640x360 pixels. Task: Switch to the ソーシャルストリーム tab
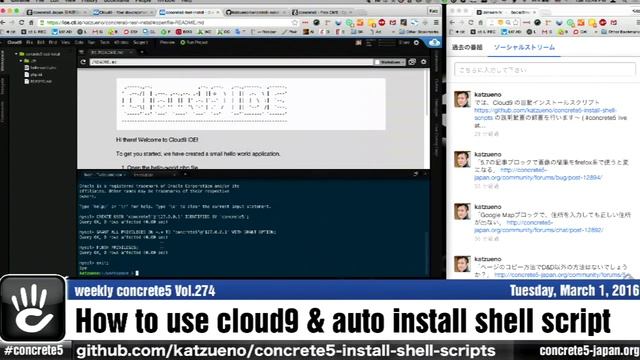click(524, 47)
